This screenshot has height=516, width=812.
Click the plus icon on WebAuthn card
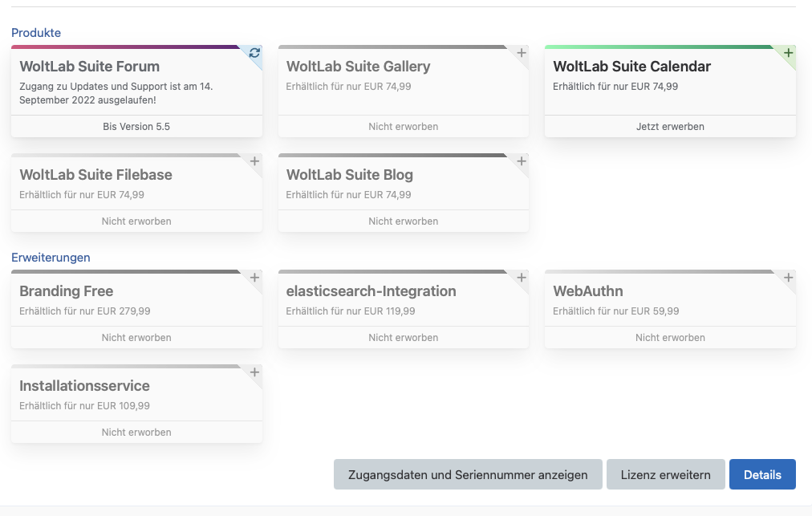coord(788,278)
